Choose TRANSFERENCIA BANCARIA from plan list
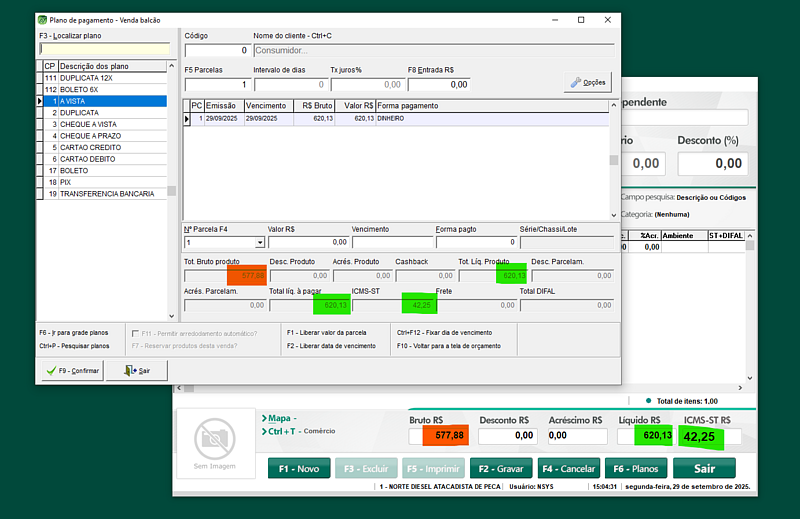 106,194
